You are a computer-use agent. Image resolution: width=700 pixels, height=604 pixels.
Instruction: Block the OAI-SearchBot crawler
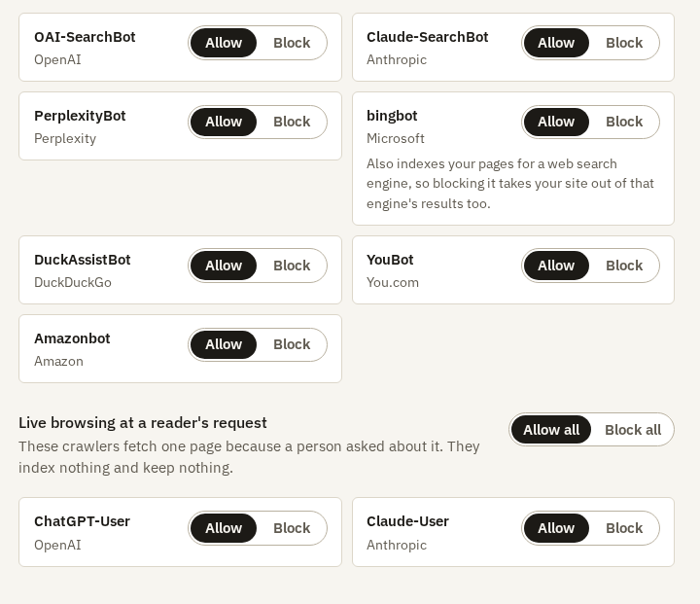pyautogui.click(x=292, y=43)
